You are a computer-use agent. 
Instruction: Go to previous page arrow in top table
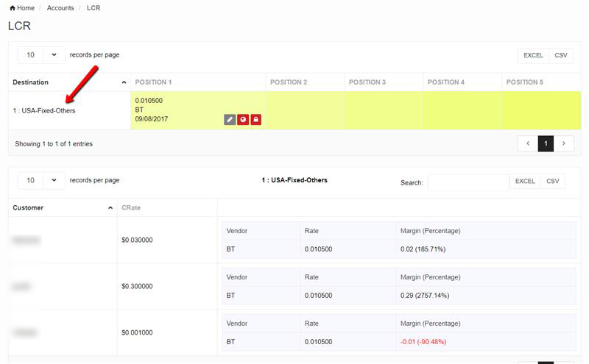click(x=527, y=144)
